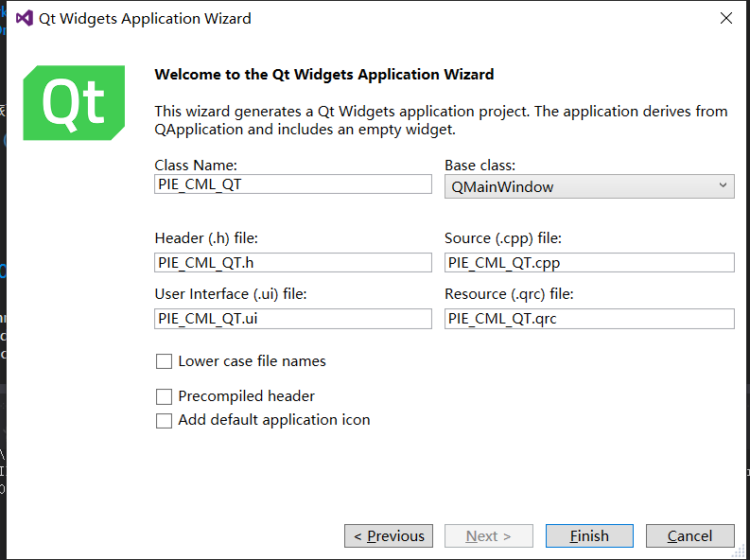Click the greyed-out Next button
The width and height of the screenshot is (750, 560).
click(489, 535)
